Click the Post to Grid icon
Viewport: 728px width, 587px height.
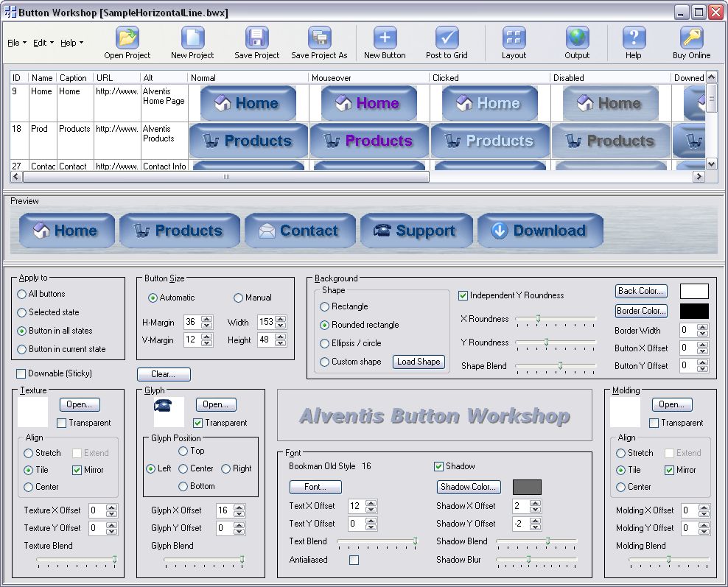coord(447,38)
